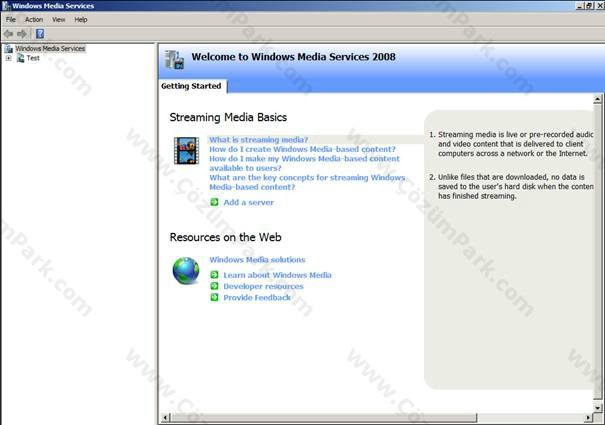Open the View menu
The image size is (605, 425).
(59, 19)
